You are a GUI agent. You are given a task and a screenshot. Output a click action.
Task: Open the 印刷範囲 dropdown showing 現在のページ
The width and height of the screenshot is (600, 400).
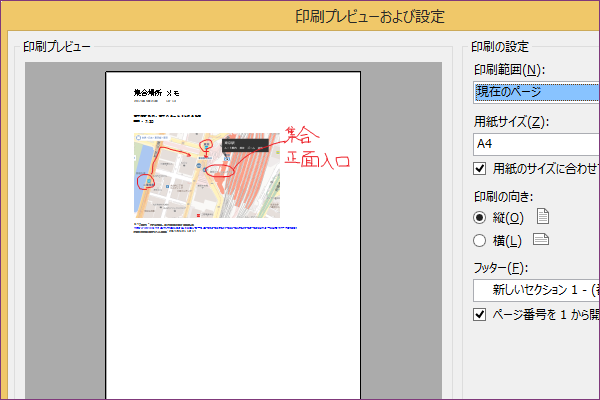click(x=536, y=92)
